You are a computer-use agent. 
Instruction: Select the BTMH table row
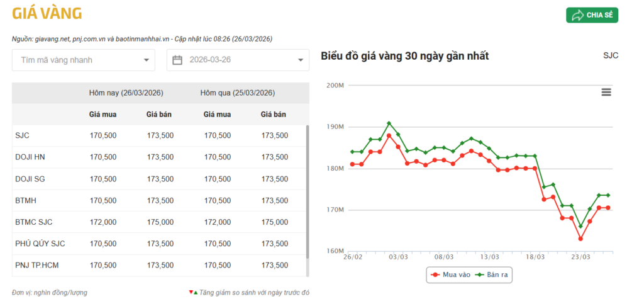pos(157,201)
